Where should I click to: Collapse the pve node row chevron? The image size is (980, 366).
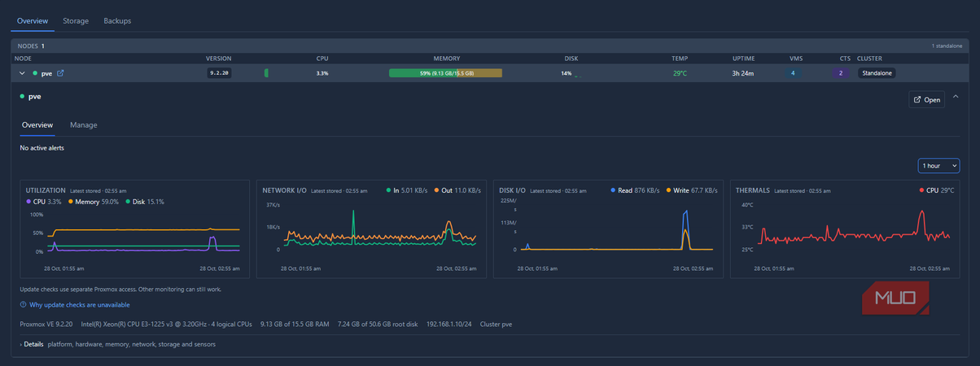pos(22,73)
